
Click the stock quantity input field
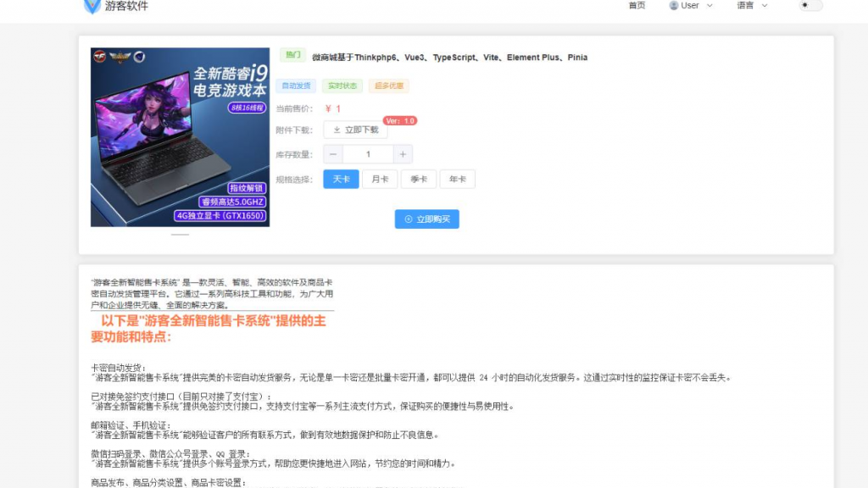tap(367, 153)
